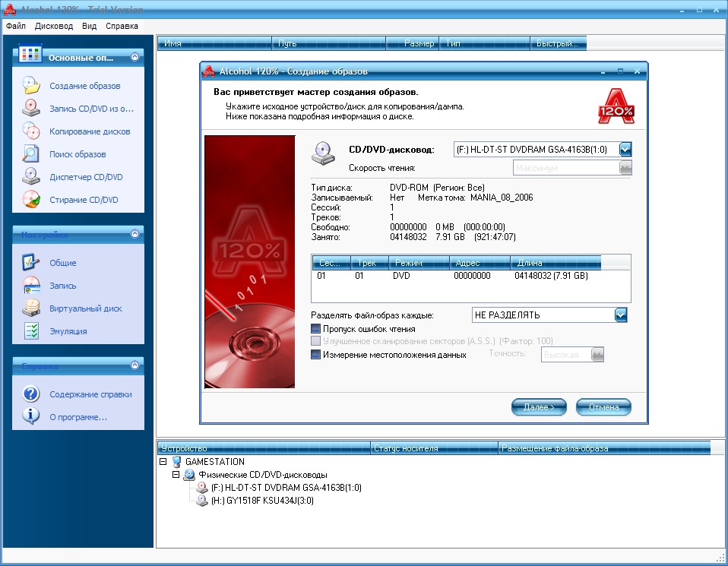The image size is (728, 566).
Task: Collapse the Физические CD/DVD-дисководы node
Action: pos(176,475)
